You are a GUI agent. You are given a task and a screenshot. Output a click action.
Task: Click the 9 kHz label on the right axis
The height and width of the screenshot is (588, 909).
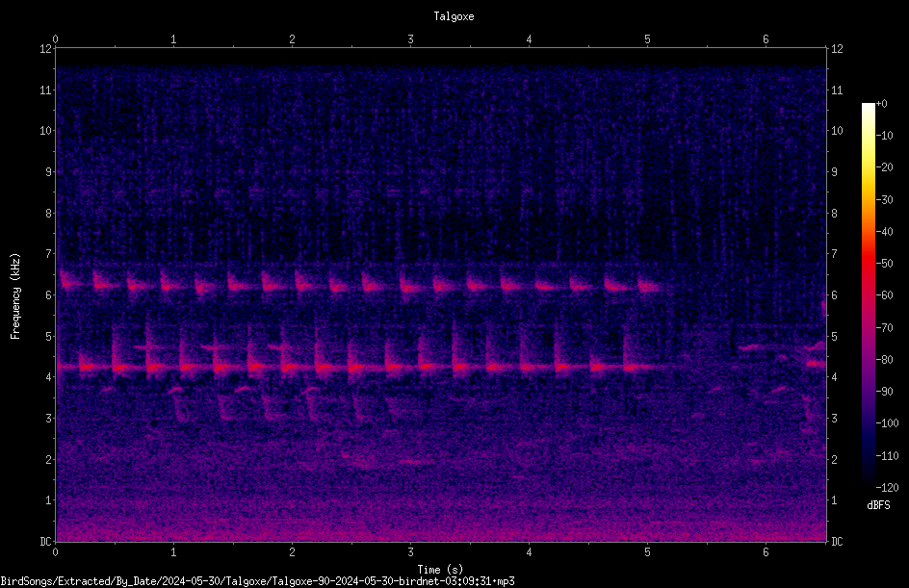[834, 172]
